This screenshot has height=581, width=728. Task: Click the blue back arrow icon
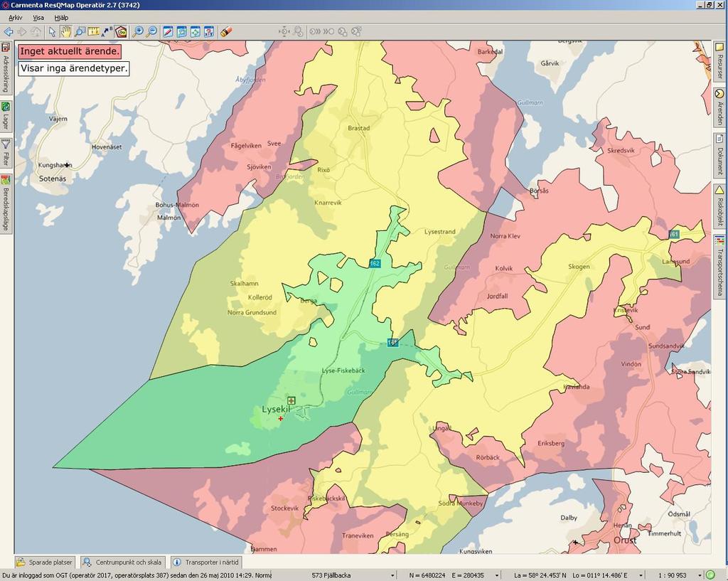(9, 31)
